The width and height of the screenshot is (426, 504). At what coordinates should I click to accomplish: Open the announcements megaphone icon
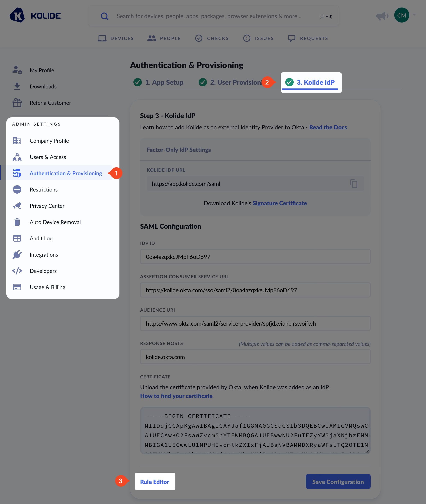point(382,16)
